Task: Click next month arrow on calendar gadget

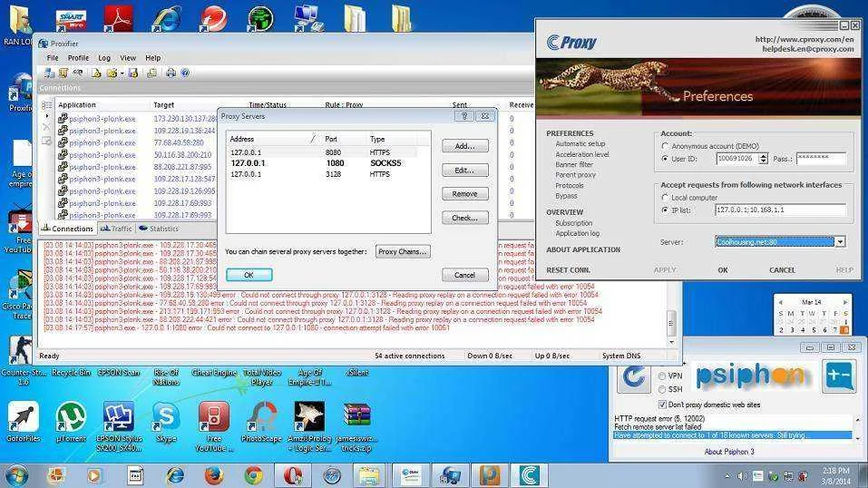Action: (x=844, y=302)
